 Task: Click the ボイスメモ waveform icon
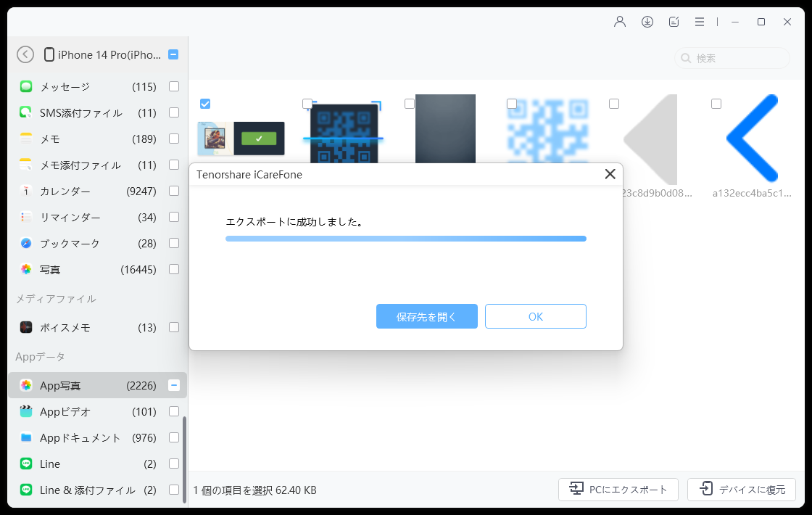click(26, 327)
